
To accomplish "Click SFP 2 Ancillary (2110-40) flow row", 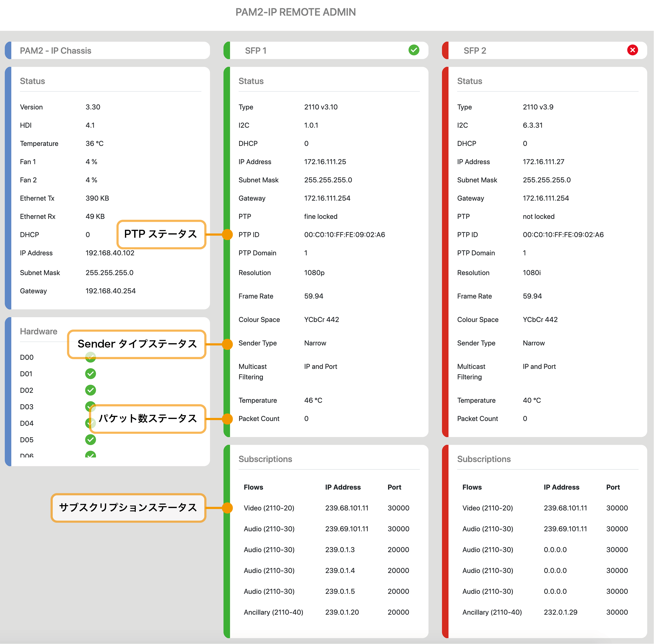I will point(545,612).
